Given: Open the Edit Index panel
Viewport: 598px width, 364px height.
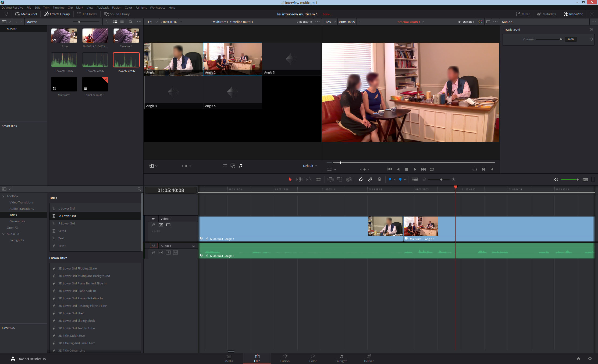Looking at the screenshot, I should tap(87, 14).
